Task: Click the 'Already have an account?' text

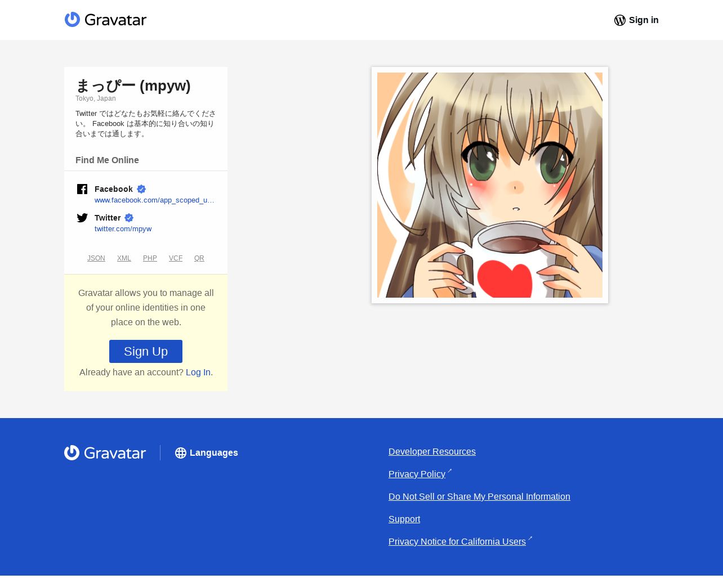Action: coord(131,372)
